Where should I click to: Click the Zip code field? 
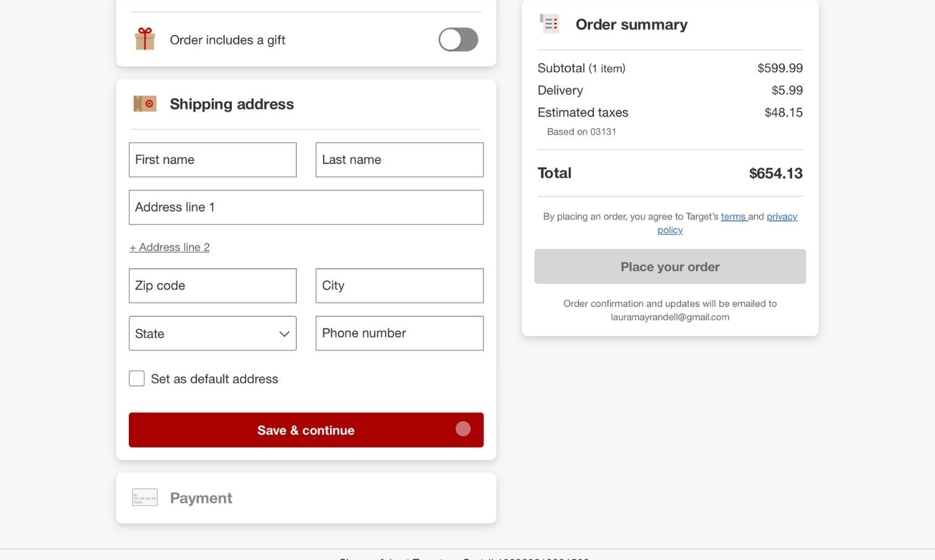212,286
